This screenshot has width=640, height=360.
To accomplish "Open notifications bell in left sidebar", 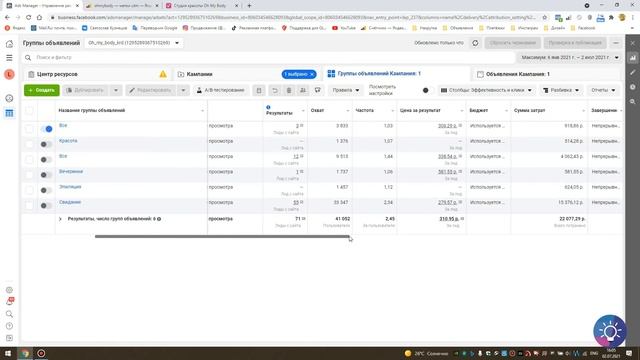I will (9, 302).
